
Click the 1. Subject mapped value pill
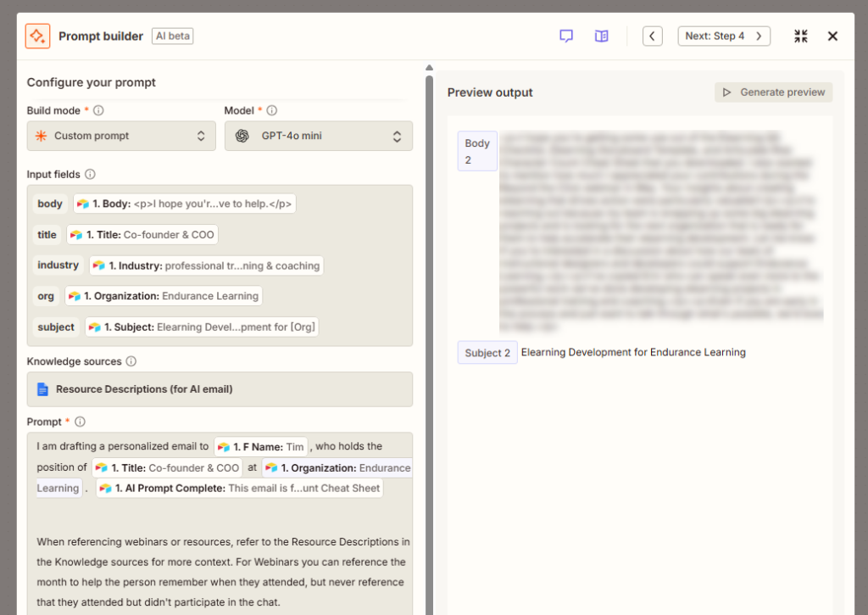[202, 327]
